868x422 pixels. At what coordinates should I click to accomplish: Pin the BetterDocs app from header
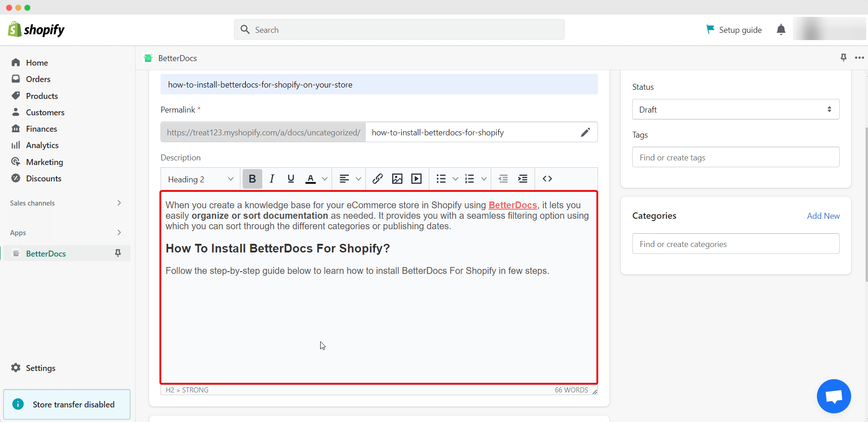[843, 57]
